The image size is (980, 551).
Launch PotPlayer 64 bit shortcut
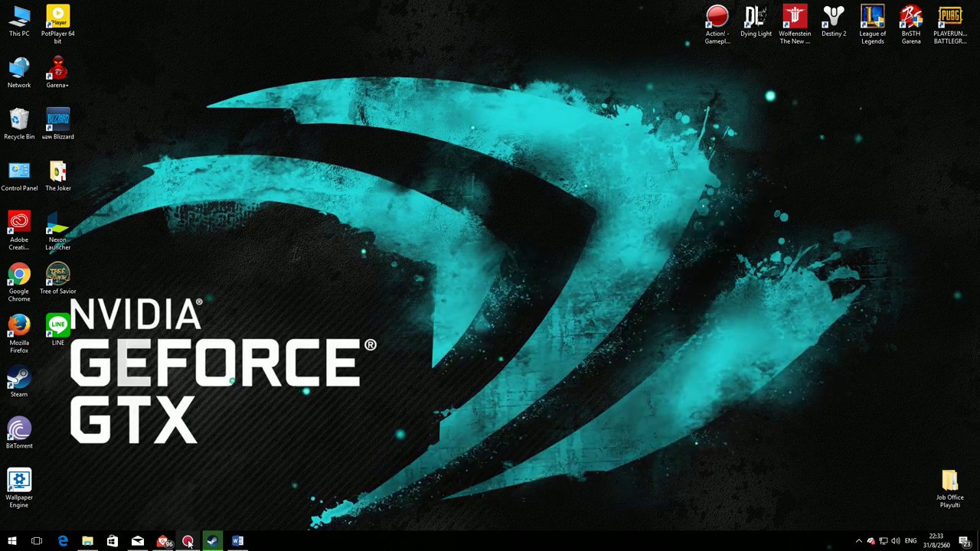pyautogui.click(x=57, y=24)
